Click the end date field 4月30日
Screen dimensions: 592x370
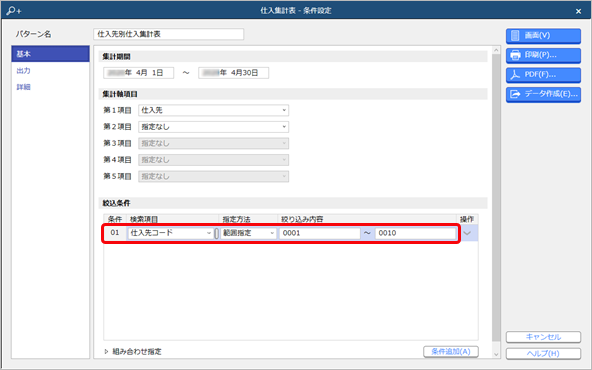234,73
